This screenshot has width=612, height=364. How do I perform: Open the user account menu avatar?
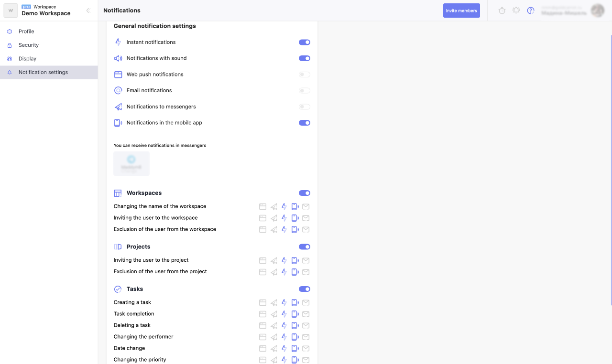tap(597, 11)
